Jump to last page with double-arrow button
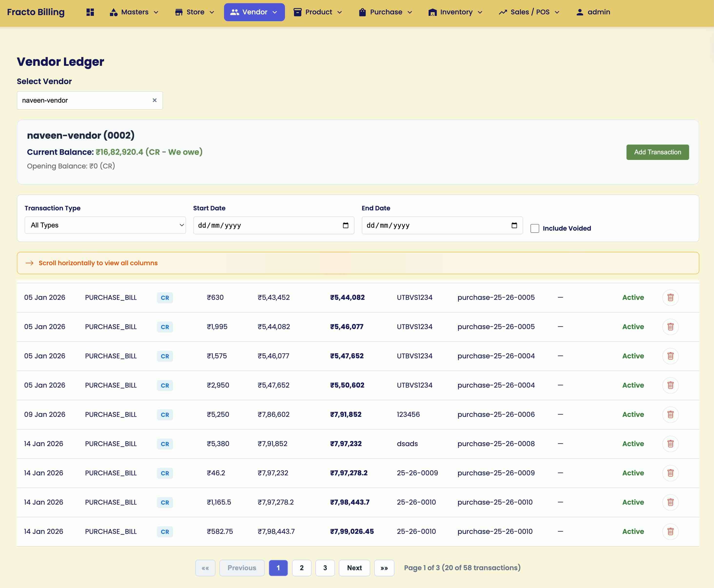 click(384, 568)
